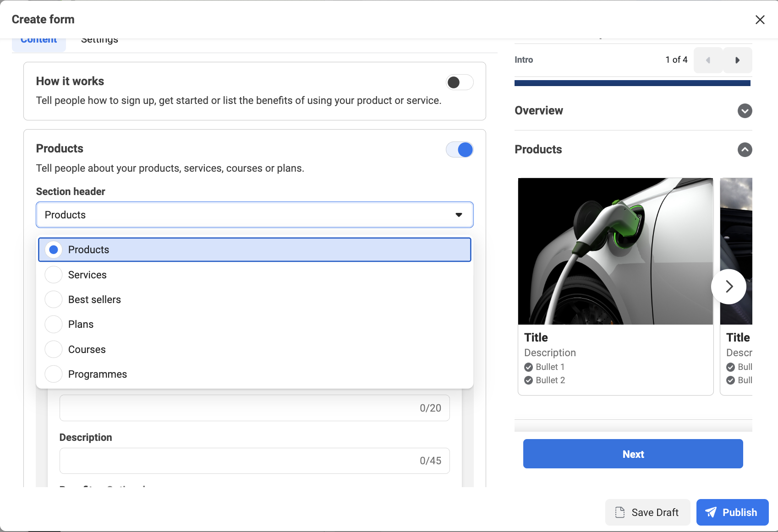The width and height of the screenshot is (778, 532).
Task: Open the Content tab
Action: (39, 41)
